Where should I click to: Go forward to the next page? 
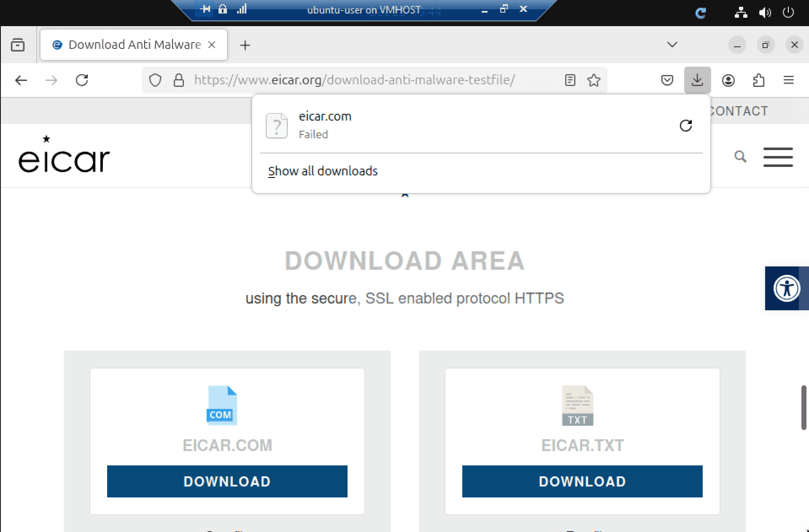(51, 80)
